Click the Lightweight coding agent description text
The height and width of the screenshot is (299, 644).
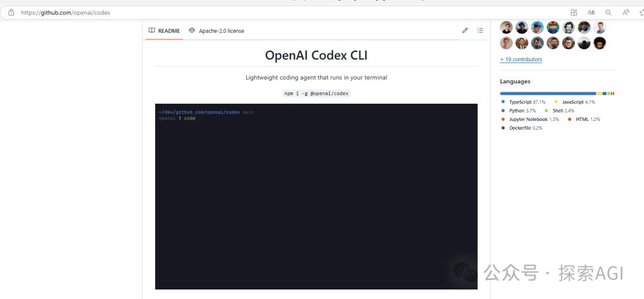pyautogui.click(x=316, y=77)
